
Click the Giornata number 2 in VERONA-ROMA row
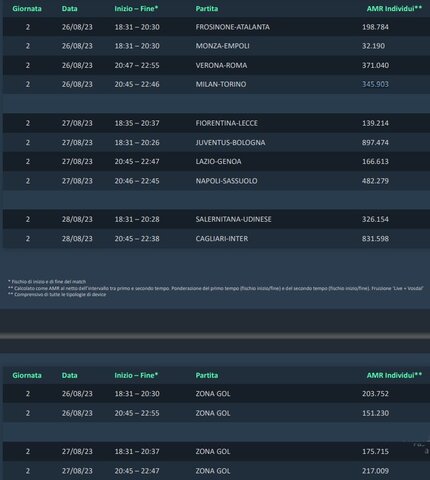pyautogui.click(x=28, y=65)
